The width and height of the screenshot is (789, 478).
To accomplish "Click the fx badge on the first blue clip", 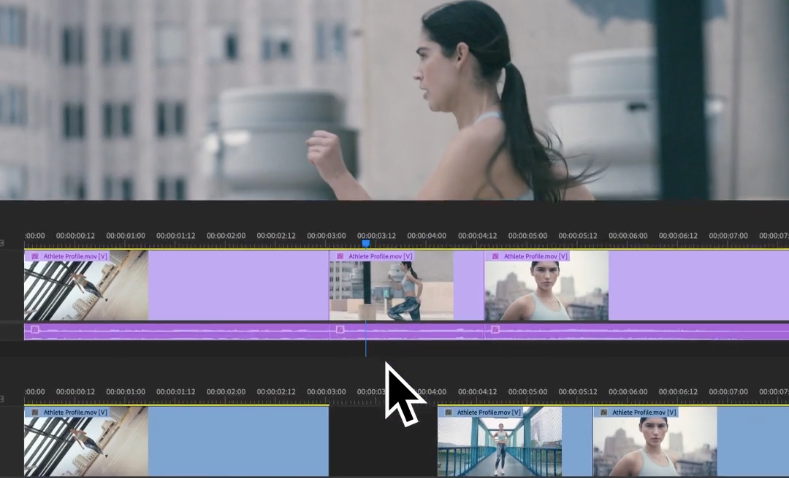I will click(35, 412).
